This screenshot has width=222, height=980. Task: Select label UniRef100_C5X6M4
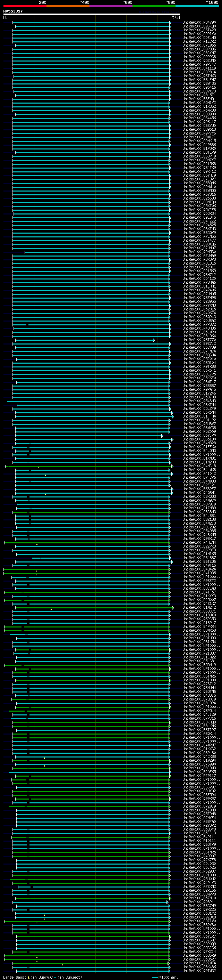point(199,412)
